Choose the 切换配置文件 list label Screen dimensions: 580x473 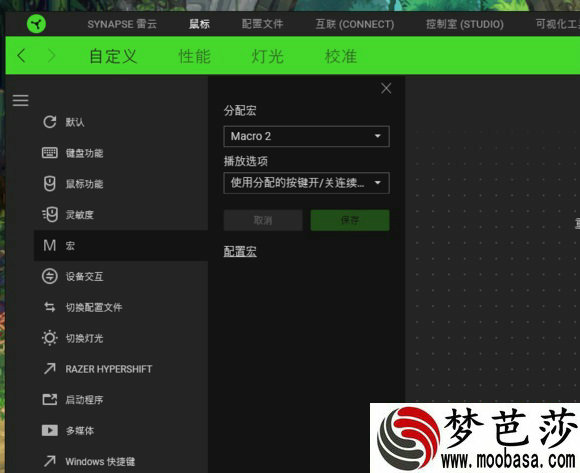pyautogui.click(x=94, y=307)
